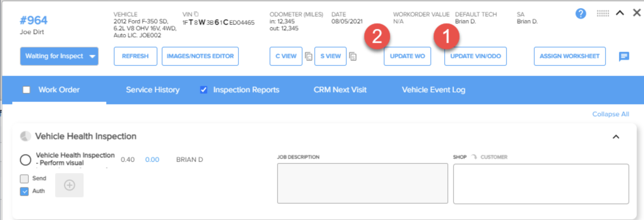This screenshot has height=220, width=644.
Task: Go to the CRM Next Visit tab
Action: (x=340, y=90)
